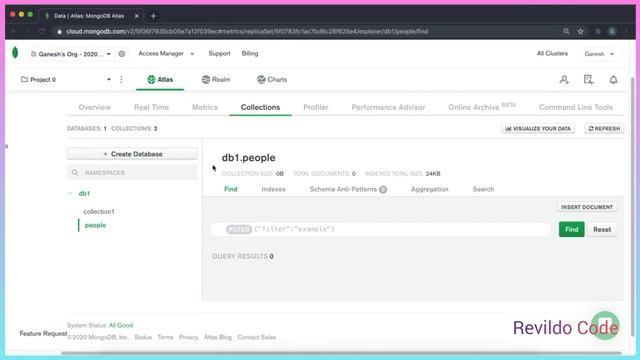The width and height of the screenshot is (640, 360).
Task: Select the Collections tab
Action: tap(260, 107)
